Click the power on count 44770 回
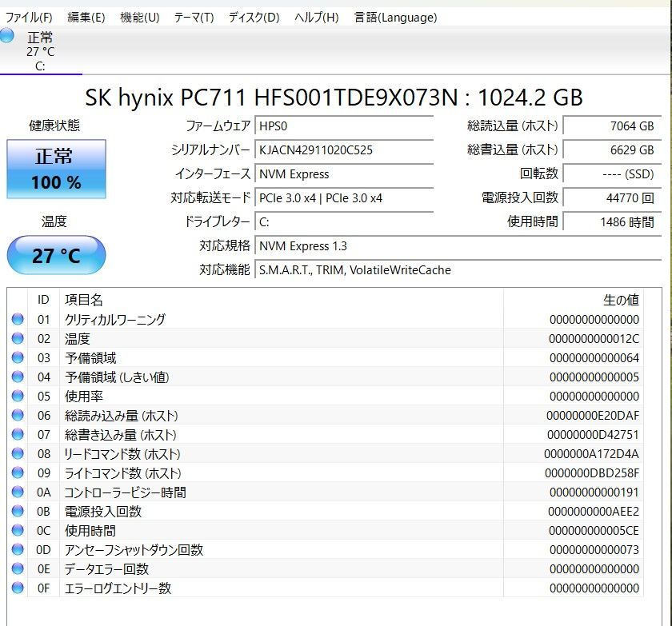Viewport: 672px width, 626px height. pos(612,198)
